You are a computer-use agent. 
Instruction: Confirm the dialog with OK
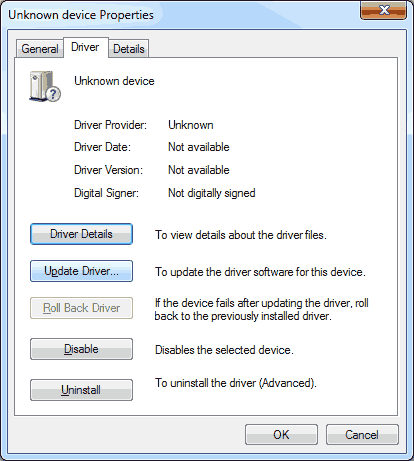[281, 435]
